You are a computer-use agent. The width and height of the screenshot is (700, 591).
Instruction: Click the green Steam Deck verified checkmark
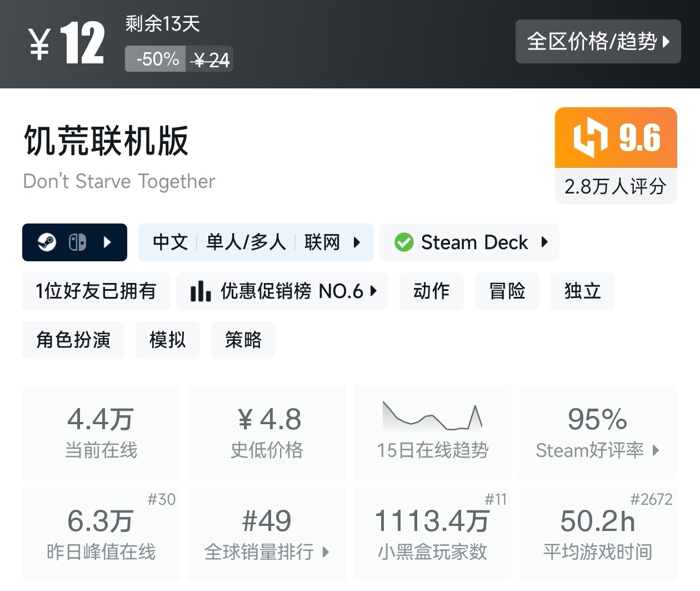pos(404,242)
